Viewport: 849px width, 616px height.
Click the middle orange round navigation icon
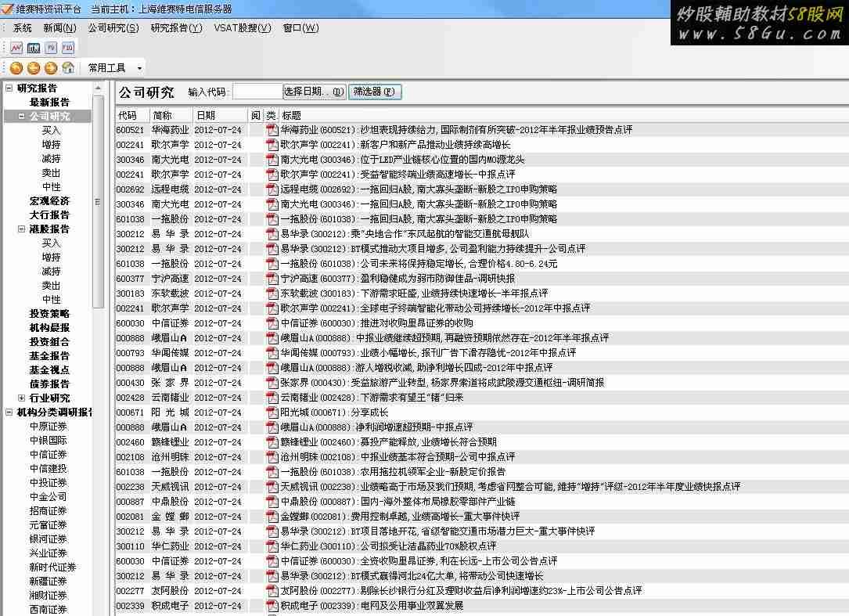(34, 68)
